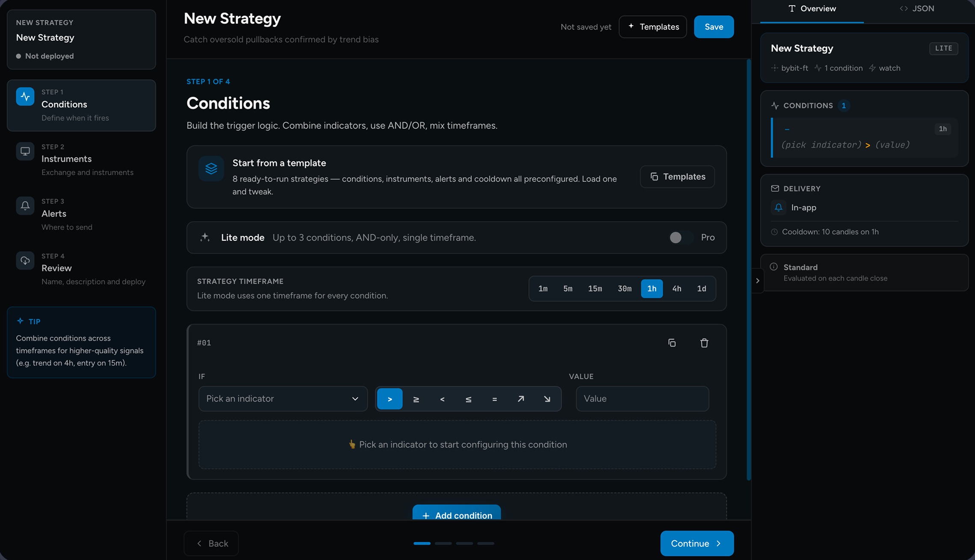Click the condition preview in overview panel
This screenshot has width=975, height=560.
[865, 138]
